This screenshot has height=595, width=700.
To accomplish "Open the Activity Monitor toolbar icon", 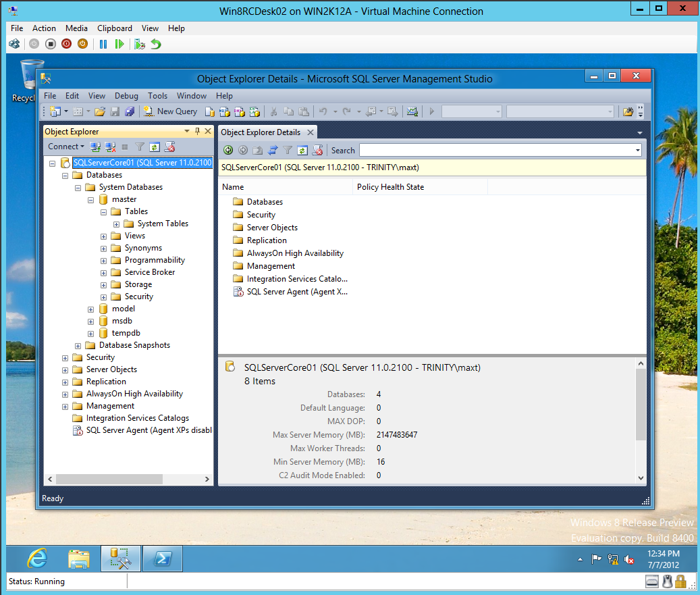I will pos(412,111).
